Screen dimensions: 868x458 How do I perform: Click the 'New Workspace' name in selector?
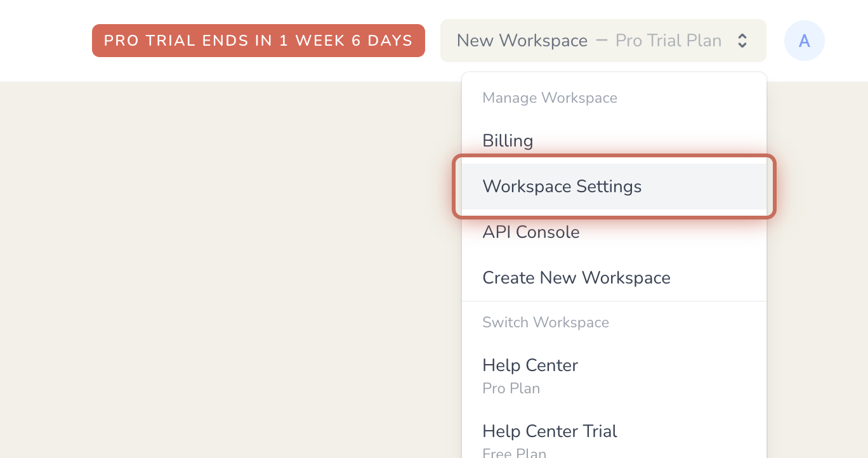click(522, 41)
